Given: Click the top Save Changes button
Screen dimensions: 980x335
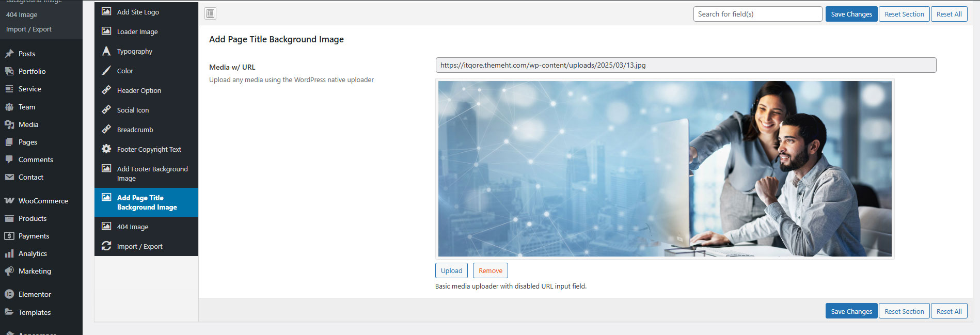Looking at the screenshot, I should [x=851, y=14].
